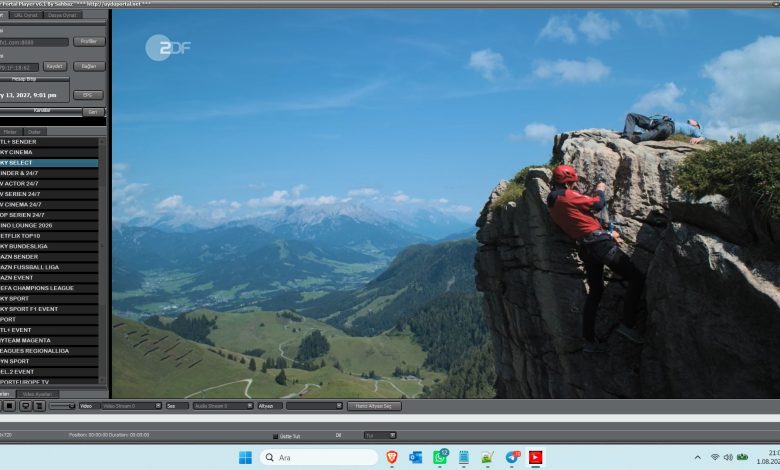Image resolution: width=780 pixels, height=470 pixels.
Task: Open the Windows Start menu
Action: (x=245, y=457)
